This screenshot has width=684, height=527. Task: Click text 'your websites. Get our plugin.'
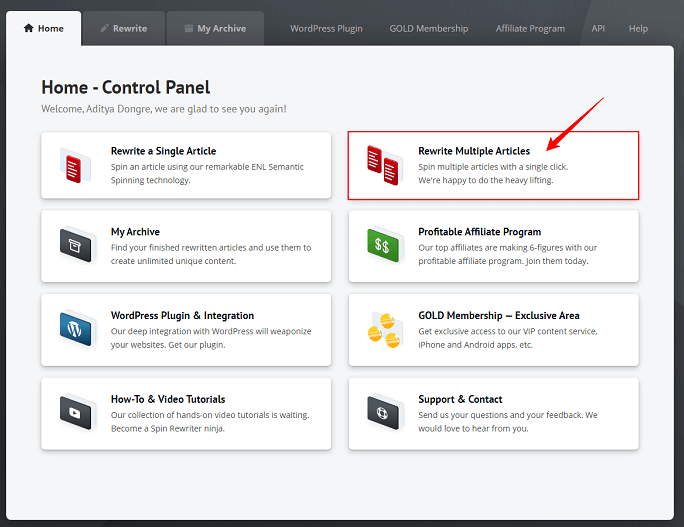(x=168, y=345)
